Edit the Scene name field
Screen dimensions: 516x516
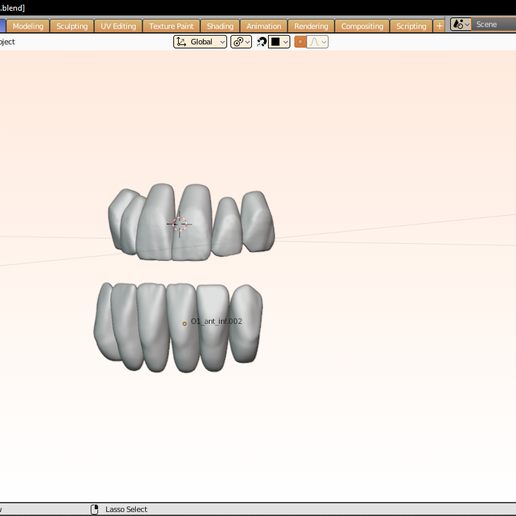pyautogui.click(x=494, y=24)
